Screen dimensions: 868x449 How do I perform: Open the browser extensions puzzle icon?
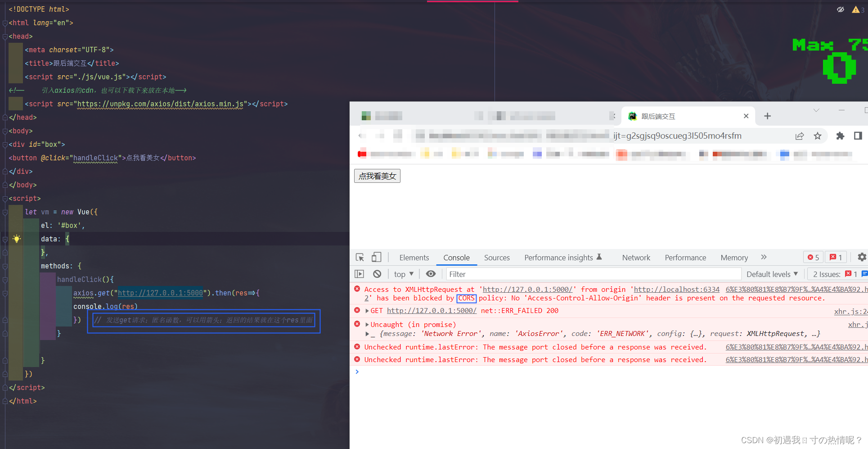[840, 136]
